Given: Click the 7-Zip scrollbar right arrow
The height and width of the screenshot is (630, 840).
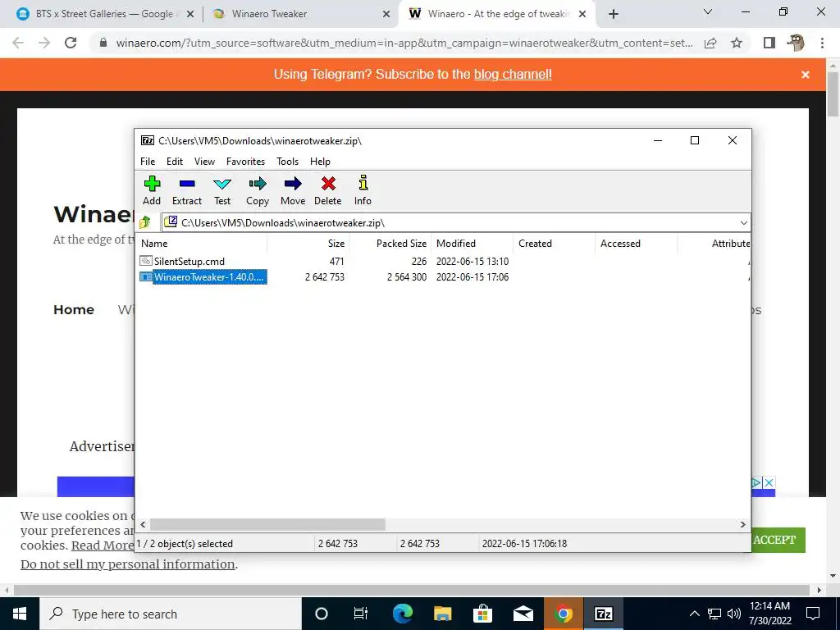Looking at the screenshot, I should point(743,524).
